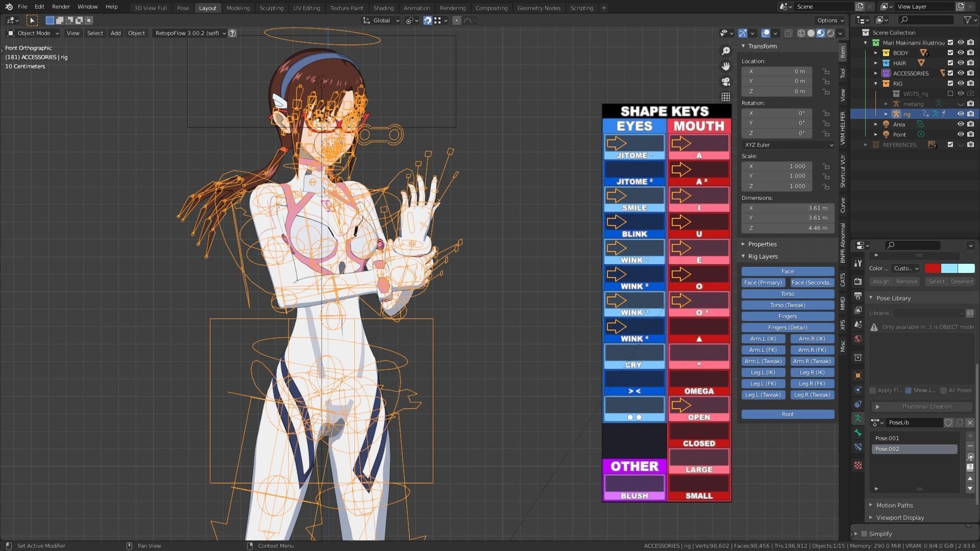Toggle X-ray icon in viewport header
The width and height of the screenshot is (980, 551).
click(789, 33)
